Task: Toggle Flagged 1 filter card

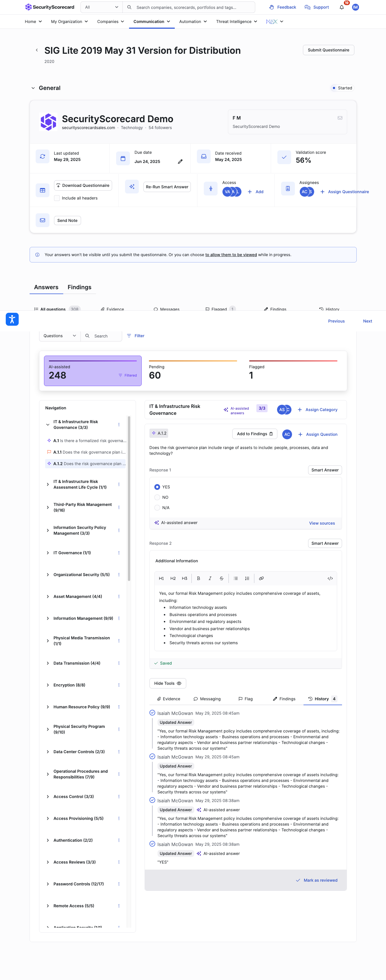Action: coord(293,371)
